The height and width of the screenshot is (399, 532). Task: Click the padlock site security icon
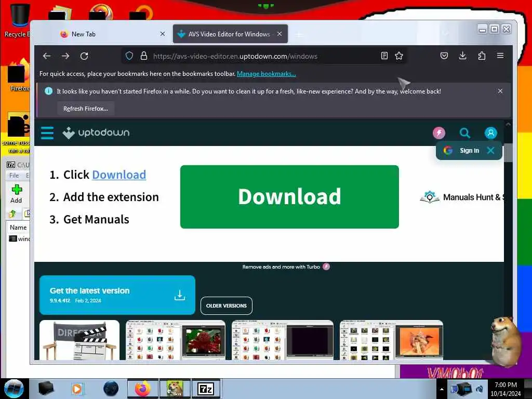(x=144, y=56)
